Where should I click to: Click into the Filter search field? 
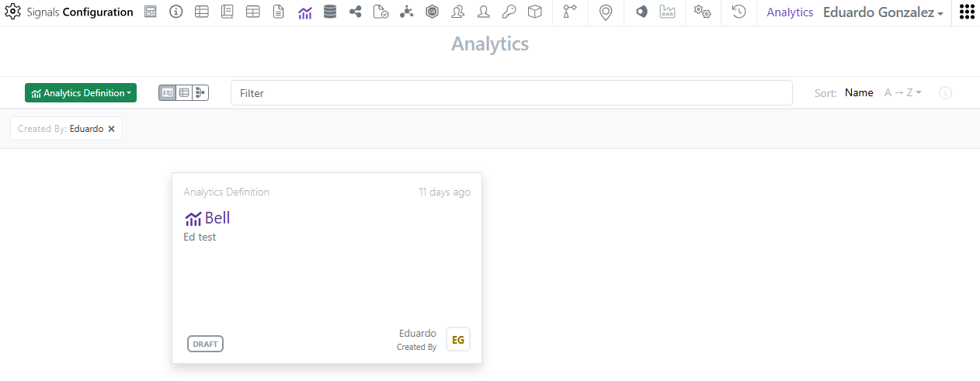[x=511, y=93]
